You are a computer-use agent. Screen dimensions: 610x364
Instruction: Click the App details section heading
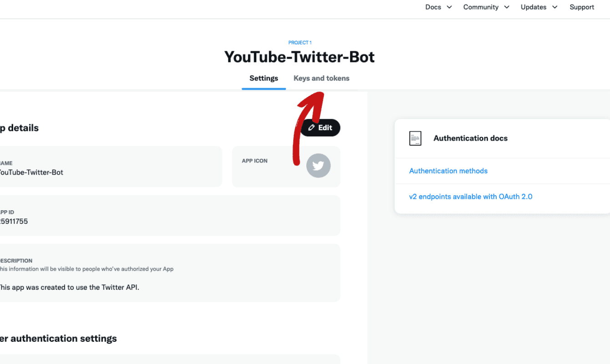coord(19,128)
